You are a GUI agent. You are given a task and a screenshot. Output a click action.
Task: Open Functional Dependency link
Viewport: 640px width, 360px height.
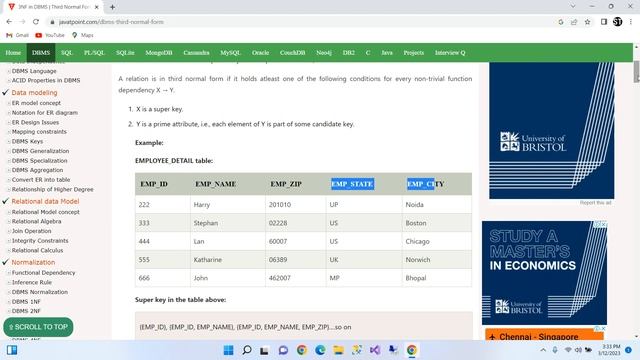(43, 273)
